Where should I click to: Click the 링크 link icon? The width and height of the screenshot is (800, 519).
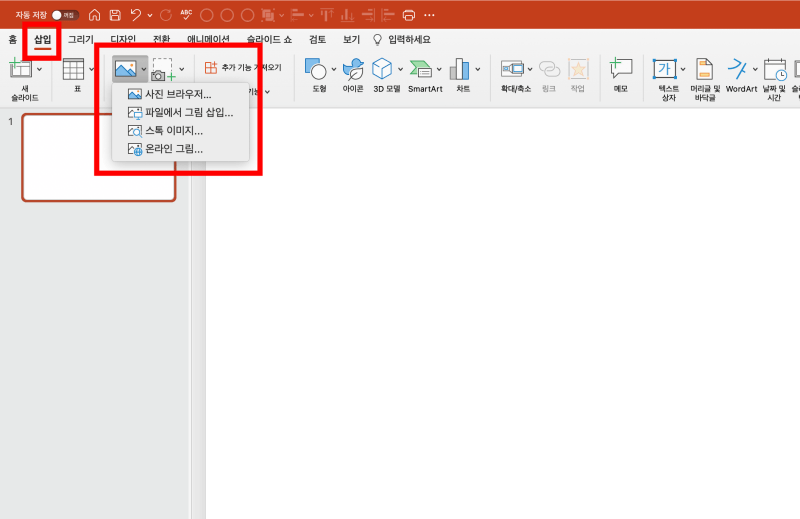tap(549, 69)
